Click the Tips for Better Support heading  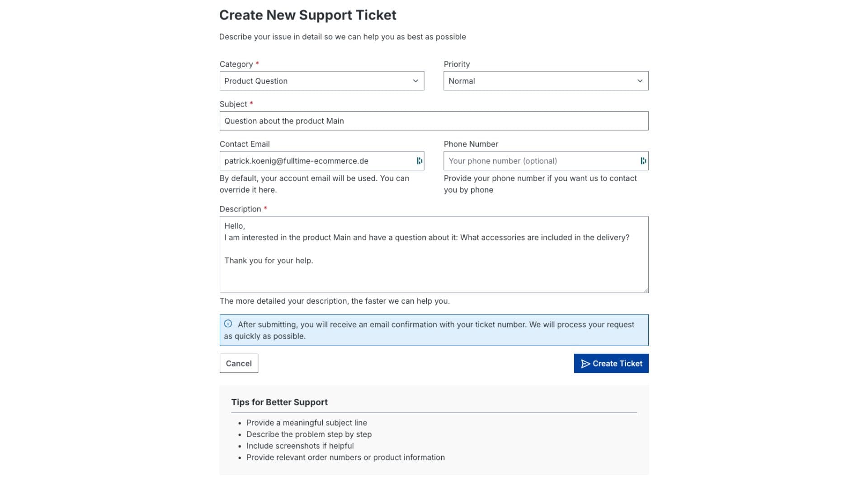[x=279, y=402]
